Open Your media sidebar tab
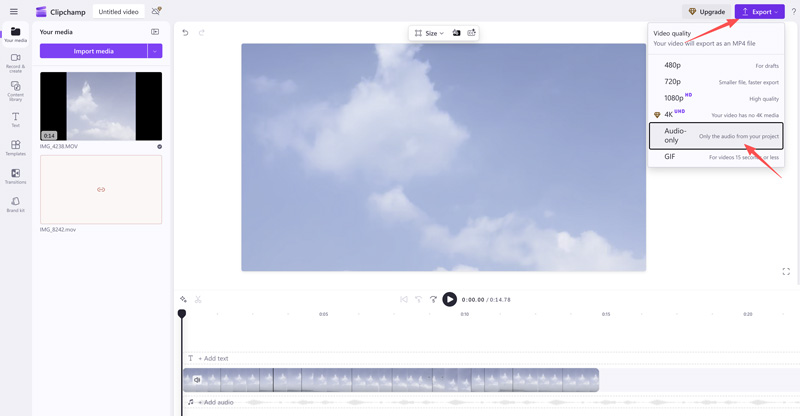800x416 pixels. [15, 35]
